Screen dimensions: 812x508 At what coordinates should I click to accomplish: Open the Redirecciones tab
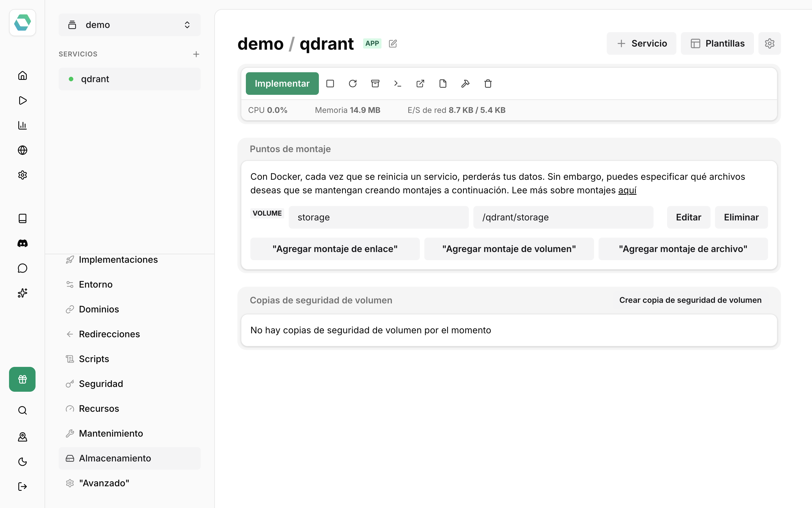click(129, 334)
